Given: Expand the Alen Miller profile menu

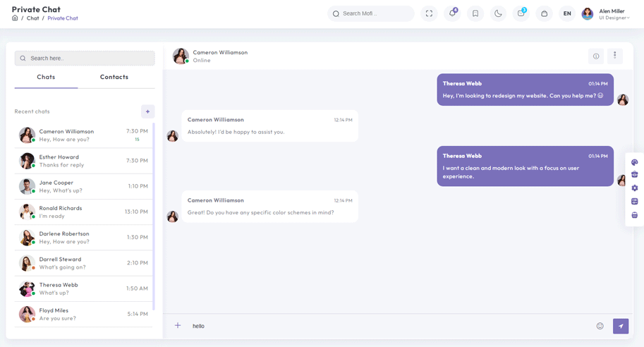Looking at the screenshot, I should [x=606, y=14].
